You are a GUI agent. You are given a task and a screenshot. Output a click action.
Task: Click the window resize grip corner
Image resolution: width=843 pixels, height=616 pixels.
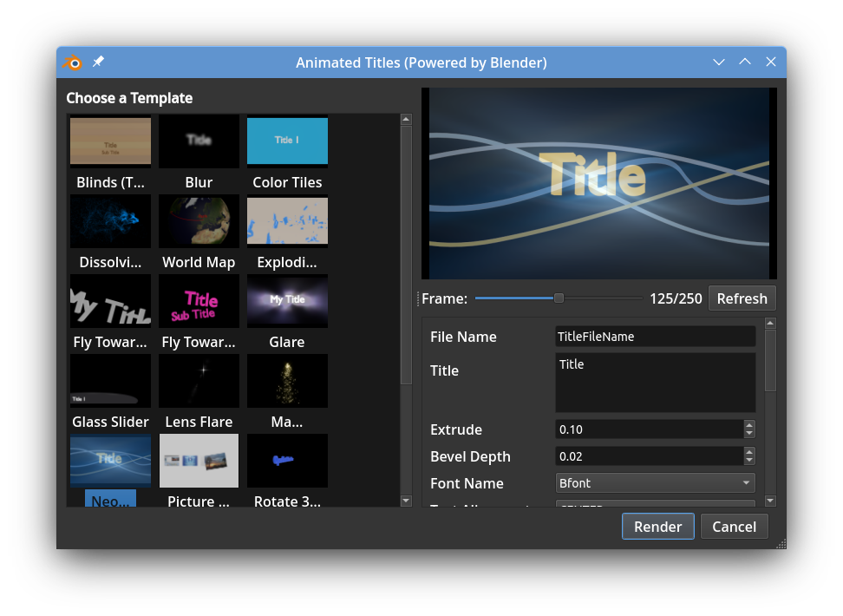pos(781,545)
